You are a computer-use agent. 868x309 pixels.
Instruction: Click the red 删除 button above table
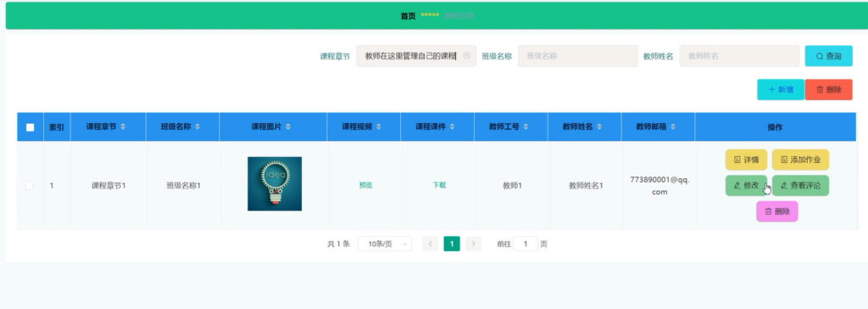(x=829, y=90)
